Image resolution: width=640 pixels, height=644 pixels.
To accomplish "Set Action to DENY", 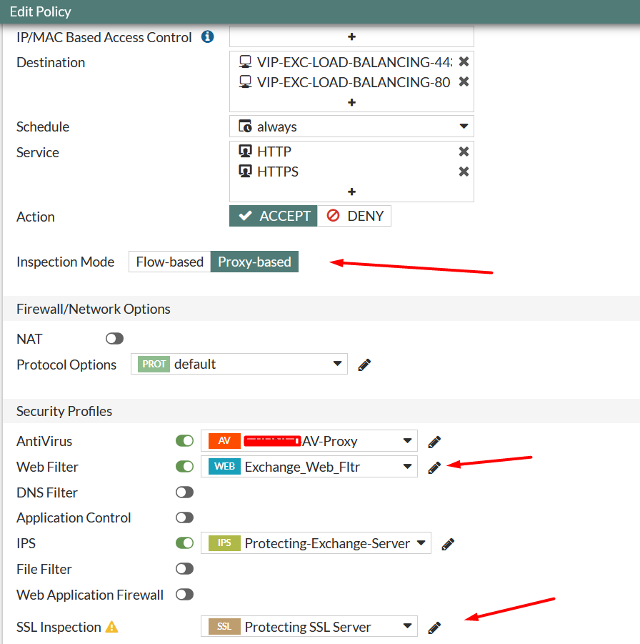I will click(354, 216).
